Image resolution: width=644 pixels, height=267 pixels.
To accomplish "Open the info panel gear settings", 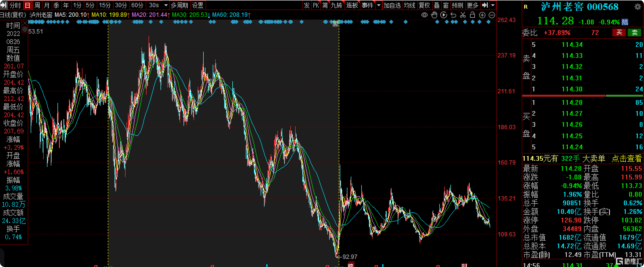I will click(25, 29).
